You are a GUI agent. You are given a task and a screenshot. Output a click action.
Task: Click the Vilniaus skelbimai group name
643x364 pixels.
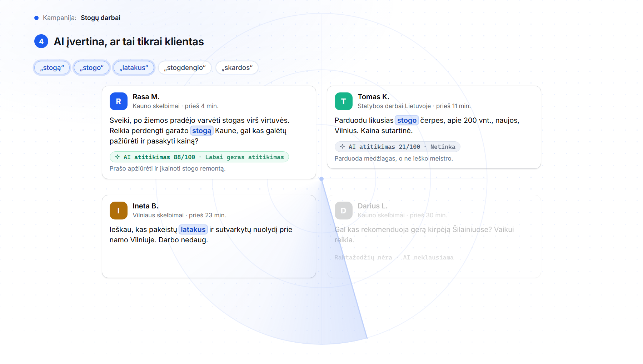pyautogui.click(x=158, y=215)
